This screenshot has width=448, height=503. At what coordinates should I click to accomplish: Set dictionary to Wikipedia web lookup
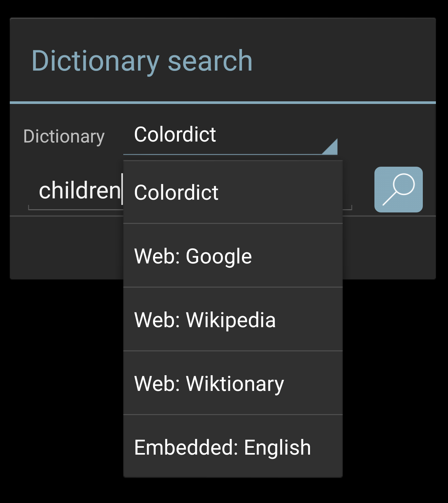(x=233, y=319)
